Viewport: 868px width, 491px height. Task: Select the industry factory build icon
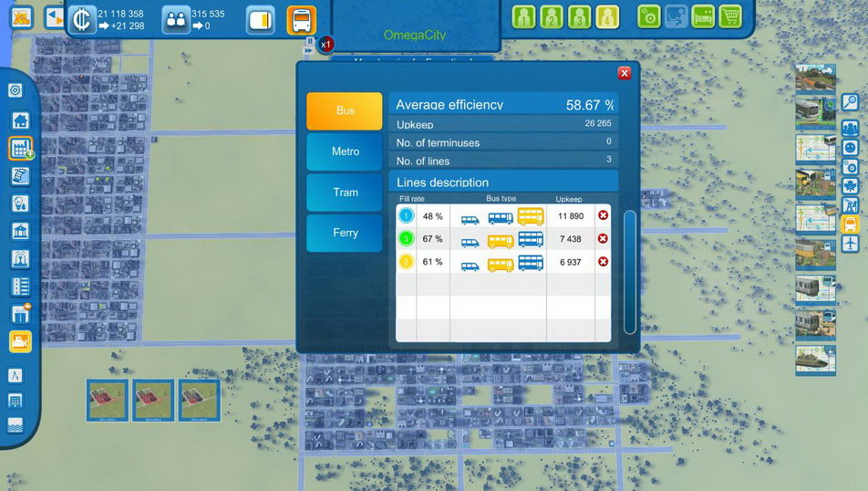click(20, 149)
